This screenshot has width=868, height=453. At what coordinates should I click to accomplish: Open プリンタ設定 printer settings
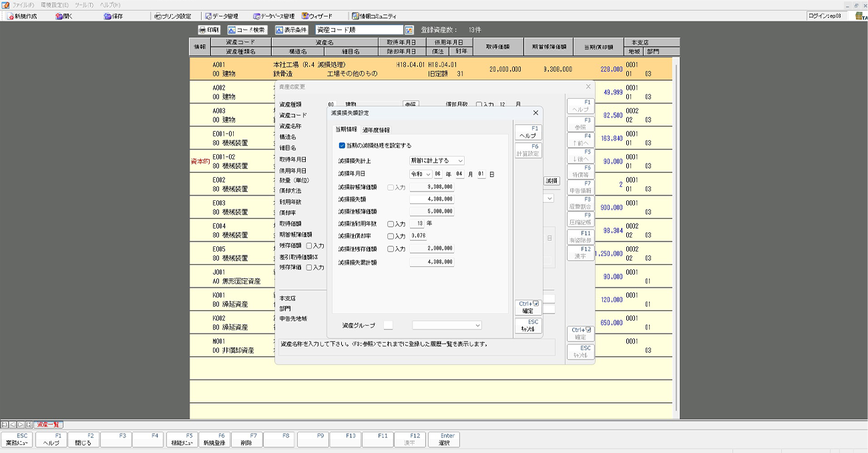172,16
